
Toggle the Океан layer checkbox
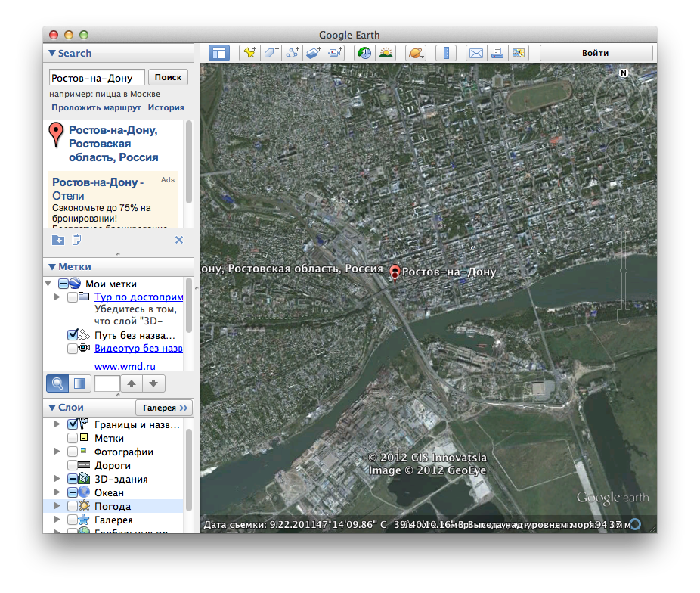coord(73,492)
